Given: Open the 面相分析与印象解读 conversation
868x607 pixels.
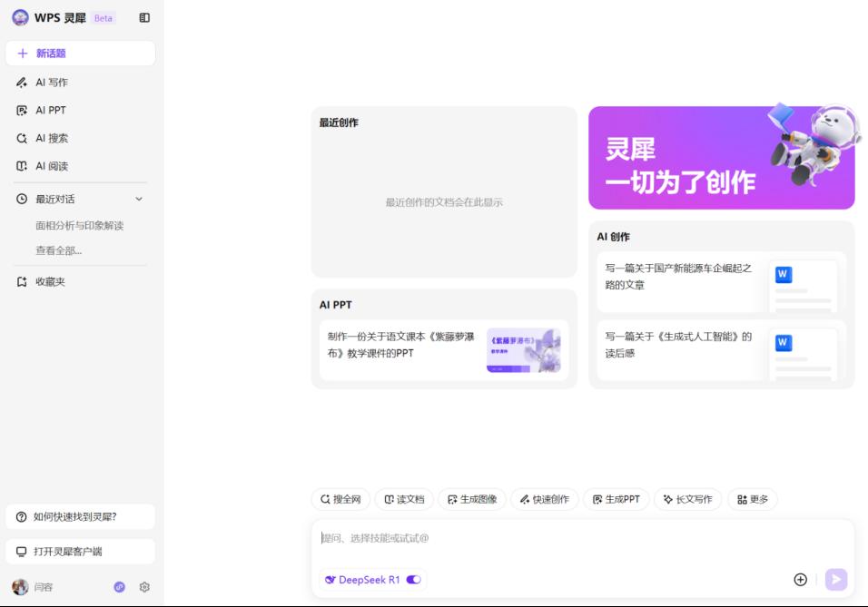Looking at the screenshot, I should pos(80,225).
